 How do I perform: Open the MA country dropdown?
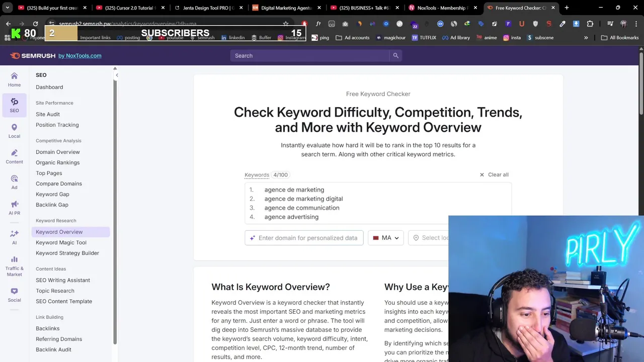click(386, 238)
